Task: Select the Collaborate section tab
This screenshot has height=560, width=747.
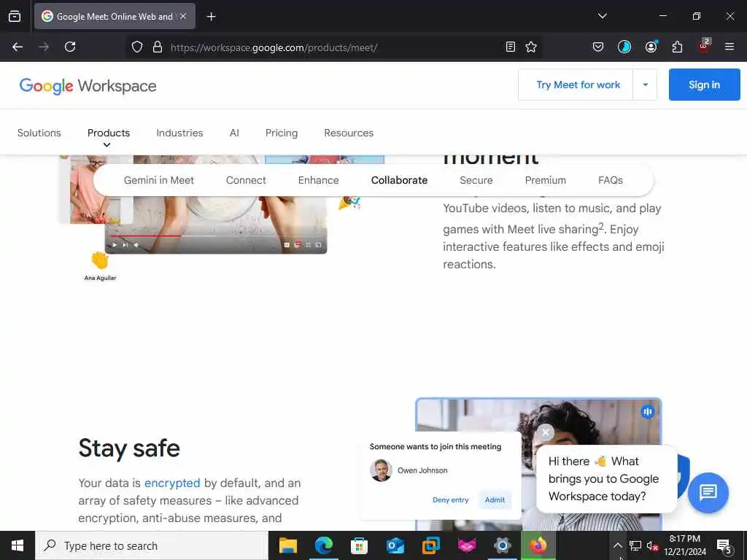Action: click(x=399, y=181)
